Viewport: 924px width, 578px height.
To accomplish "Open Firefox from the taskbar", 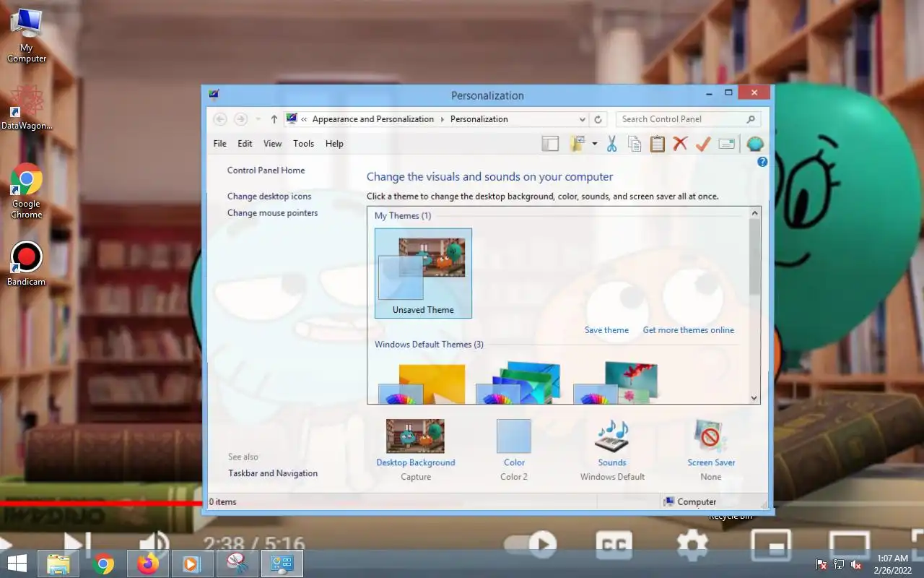I will click(x=148, y=564).
